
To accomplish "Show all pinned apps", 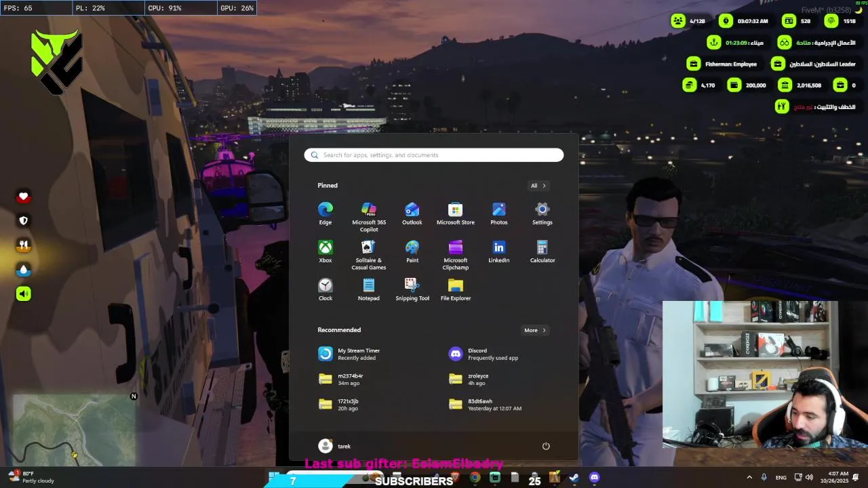I will [538, 186].
